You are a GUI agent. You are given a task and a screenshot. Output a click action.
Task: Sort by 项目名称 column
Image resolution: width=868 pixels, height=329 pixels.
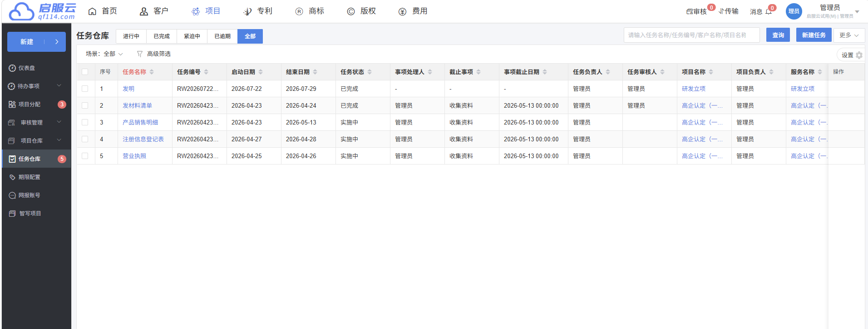click(711, 72)
